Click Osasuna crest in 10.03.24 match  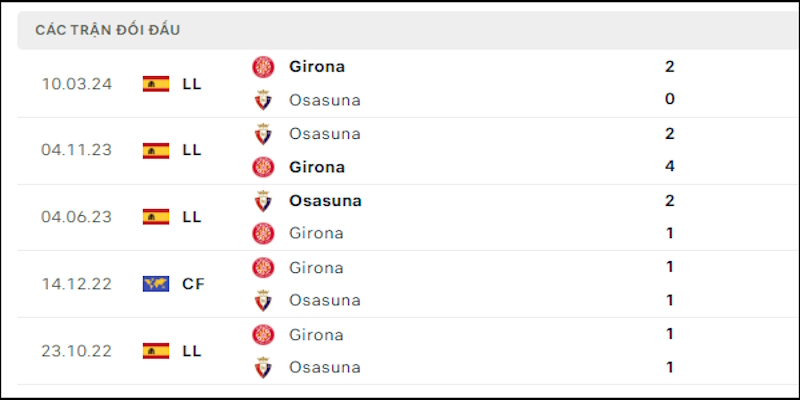pos(263,100)
